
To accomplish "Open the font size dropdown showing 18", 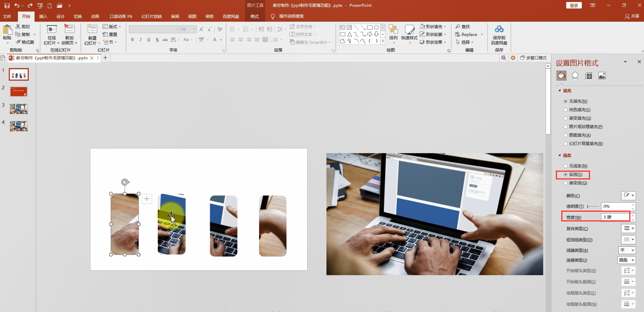I will 195,29.
